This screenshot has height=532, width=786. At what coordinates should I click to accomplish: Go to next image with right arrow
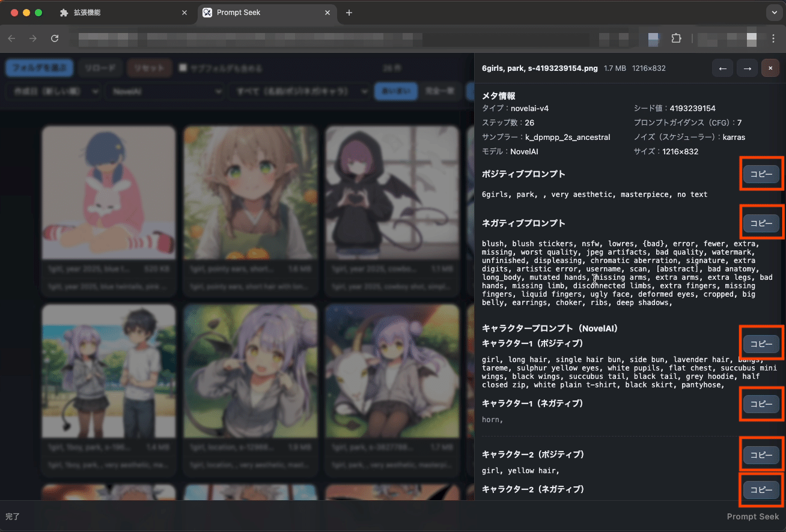click(x=747, y=68)
